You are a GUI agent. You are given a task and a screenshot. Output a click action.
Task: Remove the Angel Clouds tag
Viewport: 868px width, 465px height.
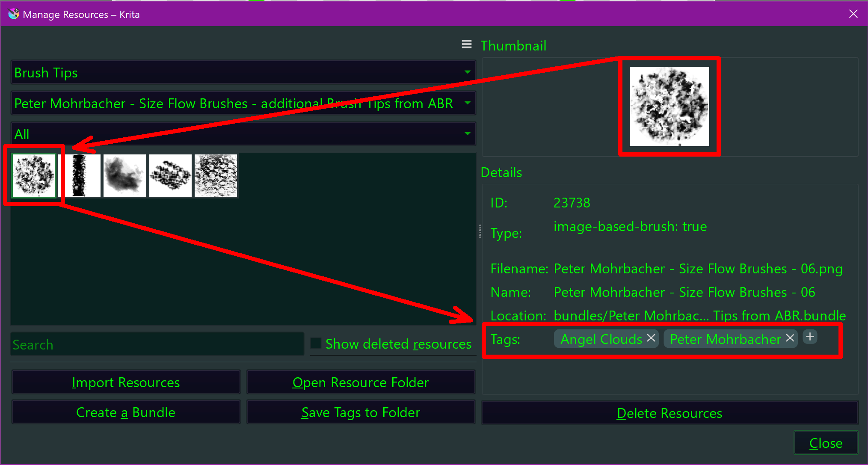[651, 338]
